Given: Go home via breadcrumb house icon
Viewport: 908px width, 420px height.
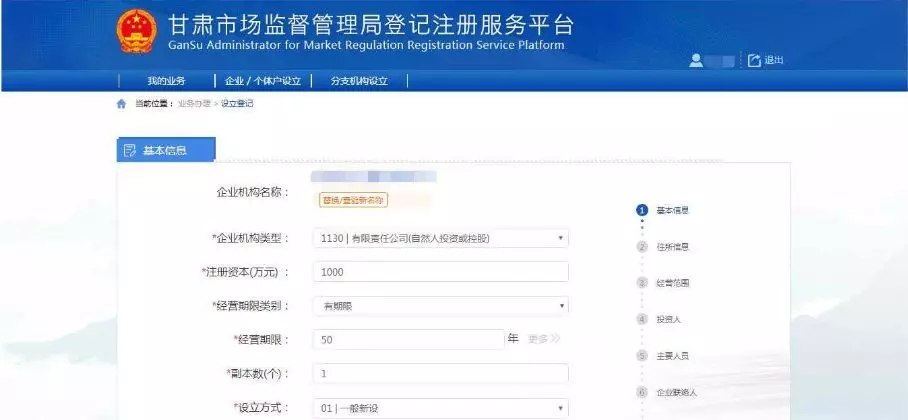Looking at the screenshot, I should pyautogui.click(x=121, y=104).
